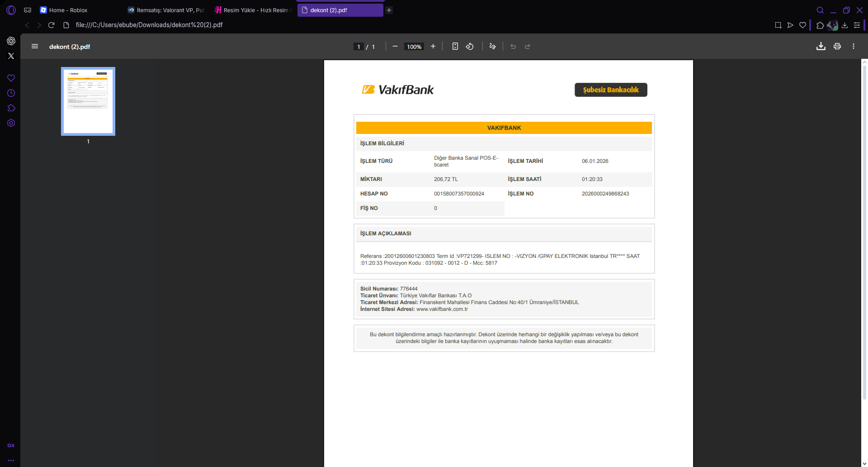The width and height of the screenshot is (868, 467).
Task: Click the yellow VAKIFBANK header bar
Action: (x=504, y=128)
